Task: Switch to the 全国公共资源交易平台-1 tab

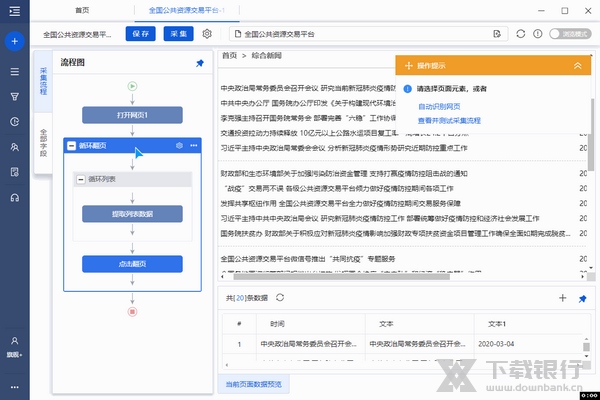Action: [187, 10]
